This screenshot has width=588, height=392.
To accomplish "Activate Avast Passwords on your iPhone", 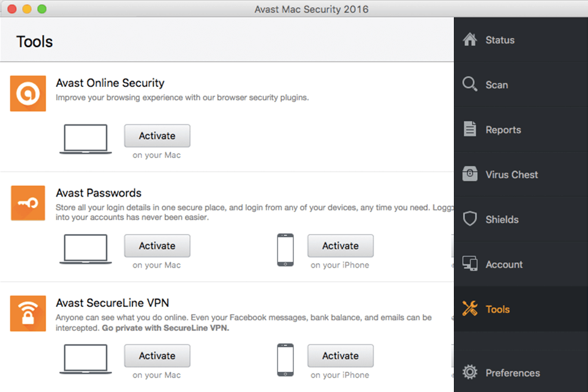I will coord(340,246).
